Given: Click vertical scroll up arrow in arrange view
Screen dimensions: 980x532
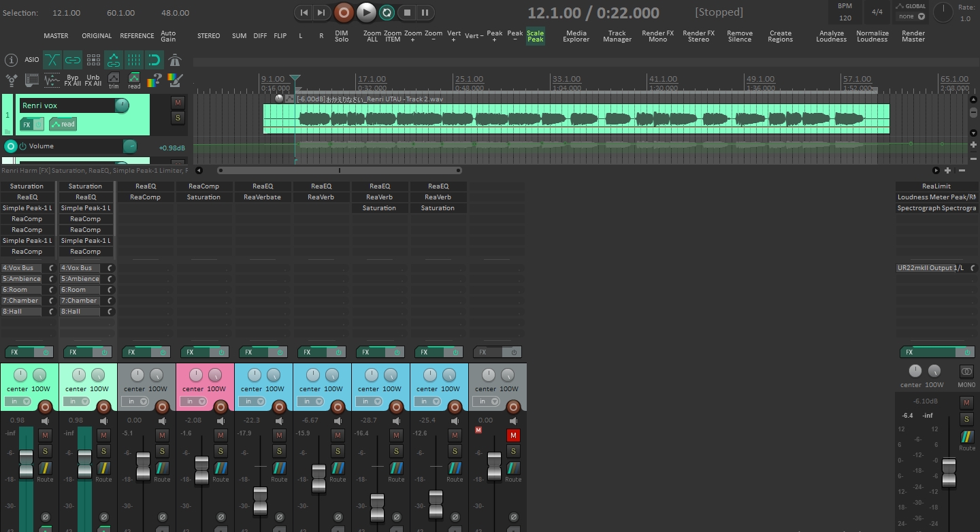Looking at the screenshot, I should [x=973, y=99].
